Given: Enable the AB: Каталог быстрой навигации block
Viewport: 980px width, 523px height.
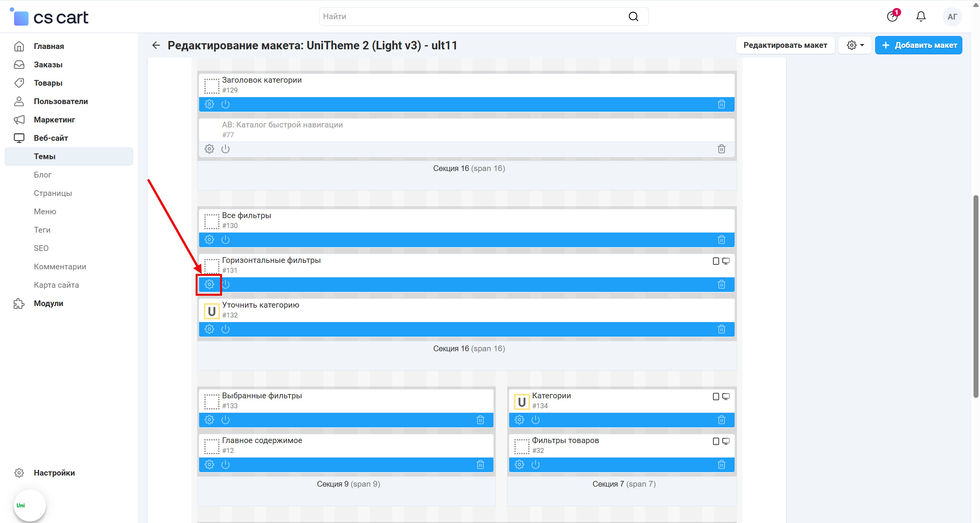Looking at the screenshot, I should (x=225, y=149).
